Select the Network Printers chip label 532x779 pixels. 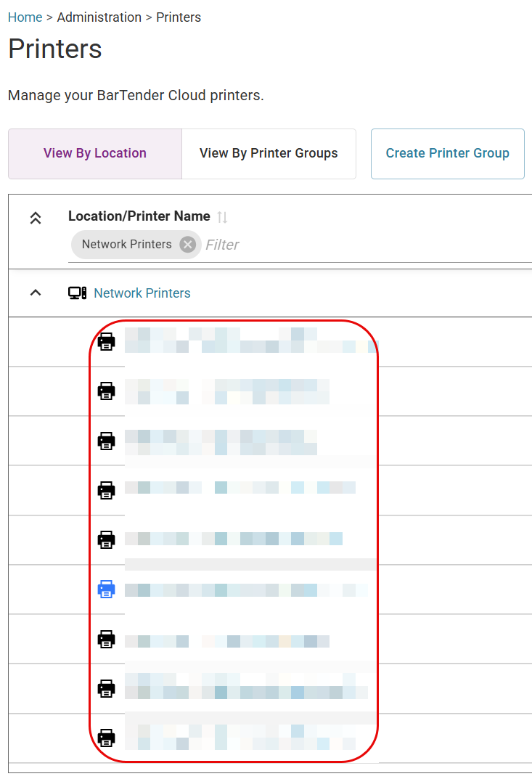126,245
